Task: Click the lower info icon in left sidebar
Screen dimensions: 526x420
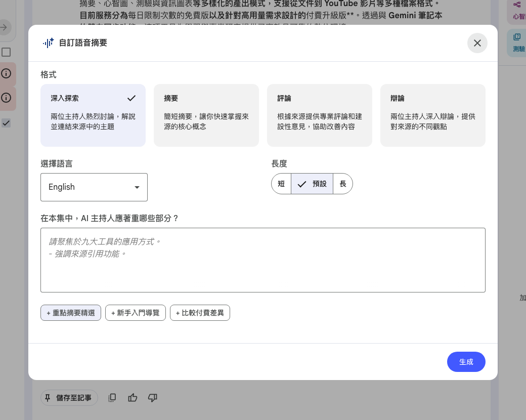Action: point(6,98)
